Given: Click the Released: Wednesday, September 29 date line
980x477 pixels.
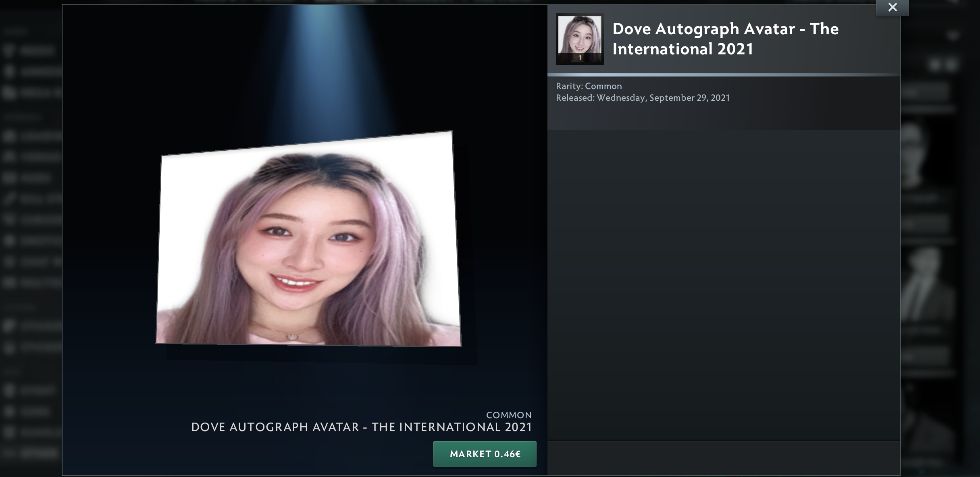Looking at the screenshot, I should [643, 97].
